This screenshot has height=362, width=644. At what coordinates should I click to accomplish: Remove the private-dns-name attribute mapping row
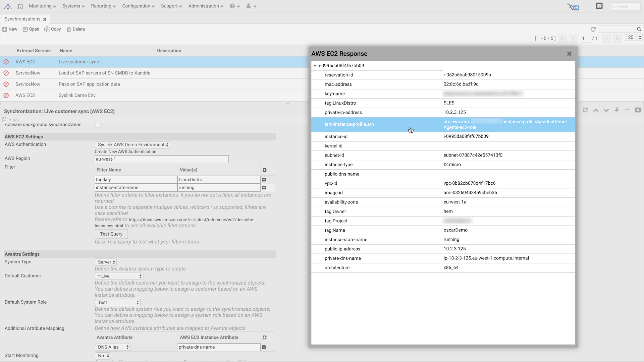264,347
